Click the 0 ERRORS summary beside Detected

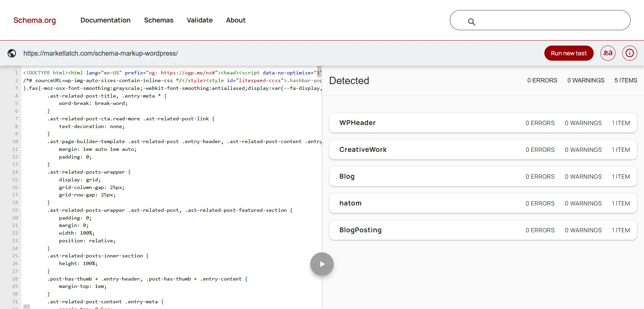click(542, 80)
